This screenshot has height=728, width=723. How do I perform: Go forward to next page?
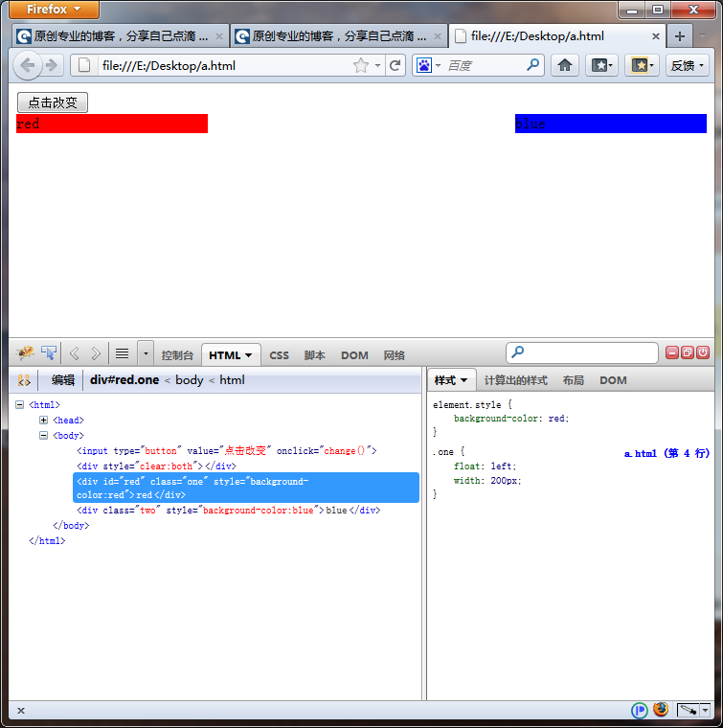[x=52, y=65]
